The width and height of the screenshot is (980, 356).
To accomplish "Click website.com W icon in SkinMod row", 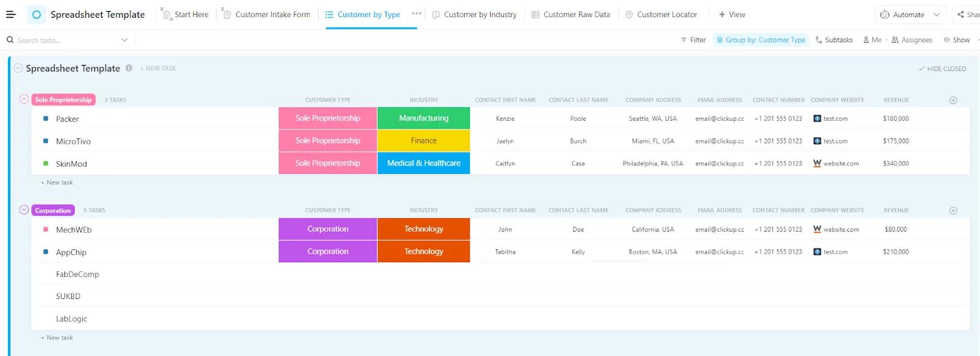I will (817, 164).
